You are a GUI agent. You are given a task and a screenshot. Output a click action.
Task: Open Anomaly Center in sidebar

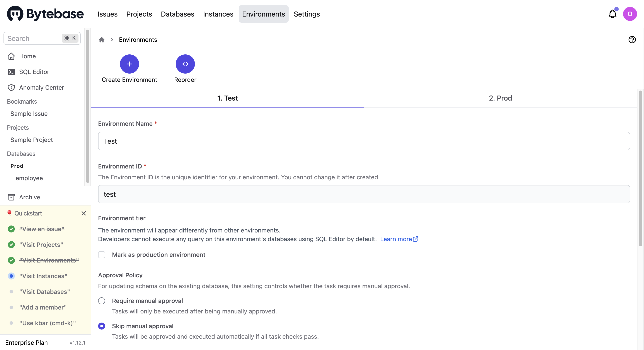pyautogui.click(x=41, y=87)
